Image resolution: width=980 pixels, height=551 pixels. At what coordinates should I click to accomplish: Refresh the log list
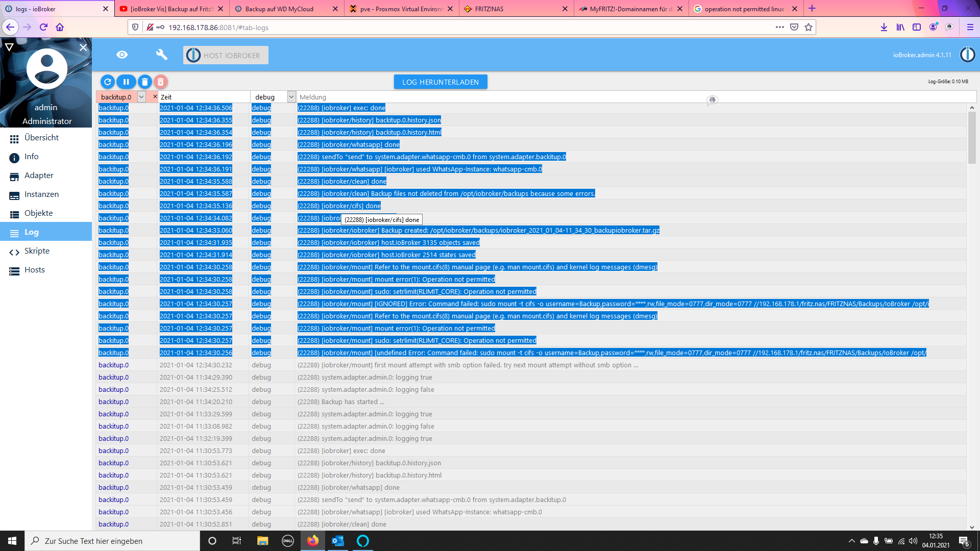[108, 82]
